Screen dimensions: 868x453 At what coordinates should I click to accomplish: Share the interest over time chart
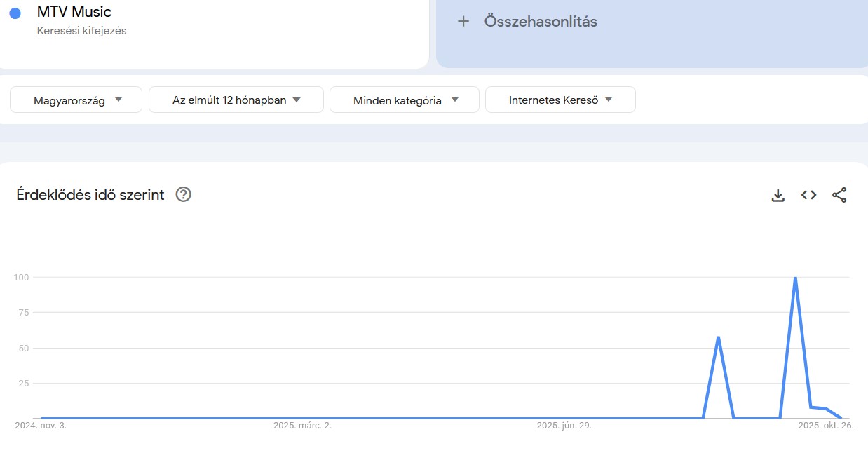point(839,195)
